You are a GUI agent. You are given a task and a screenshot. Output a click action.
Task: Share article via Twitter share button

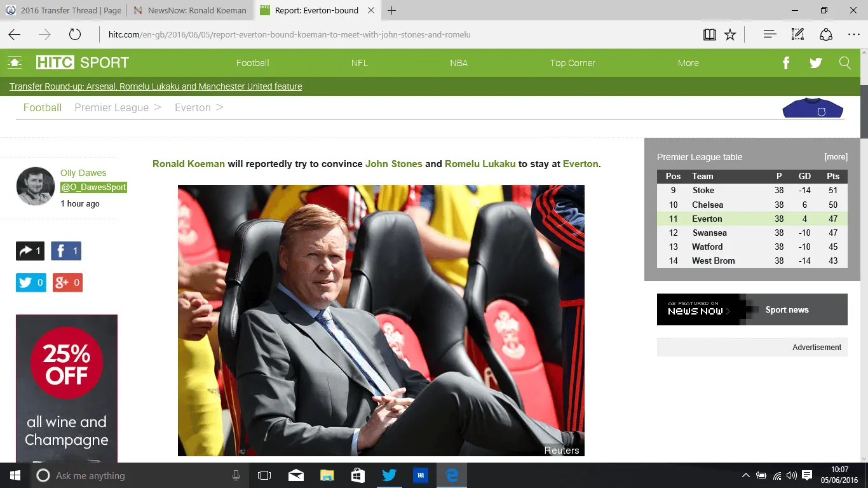coord(31,283)
